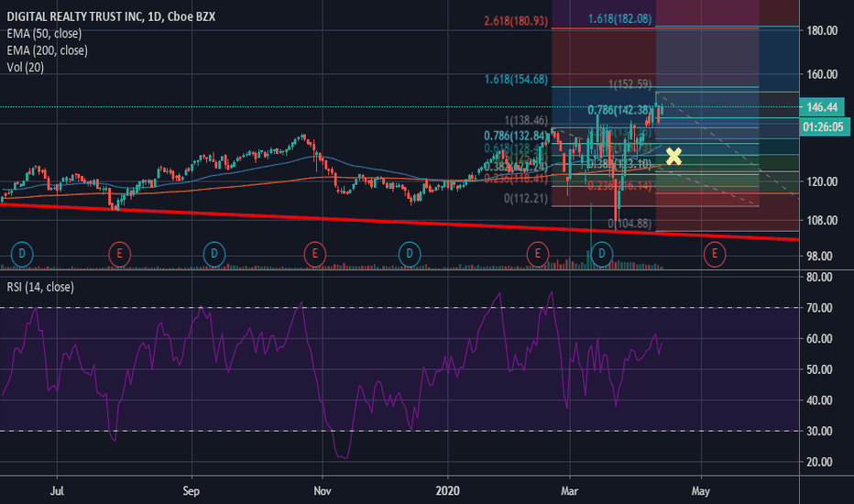Click the 0(104.88) Fibonacci level label
This screenshot has width=854, height=504.
click(630, 224)
